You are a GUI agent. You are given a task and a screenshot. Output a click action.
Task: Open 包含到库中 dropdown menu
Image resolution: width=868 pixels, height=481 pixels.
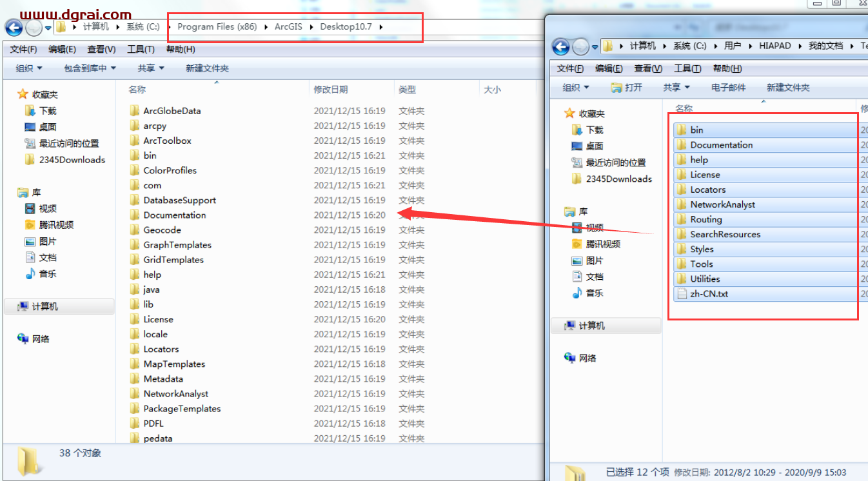point(90,68)
